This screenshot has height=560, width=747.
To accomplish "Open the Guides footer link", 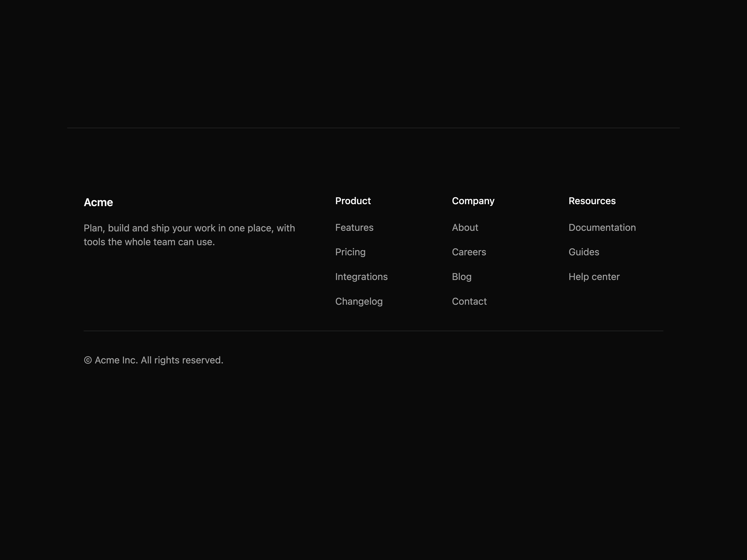I will pyautogui.click(x=584, y=252).
